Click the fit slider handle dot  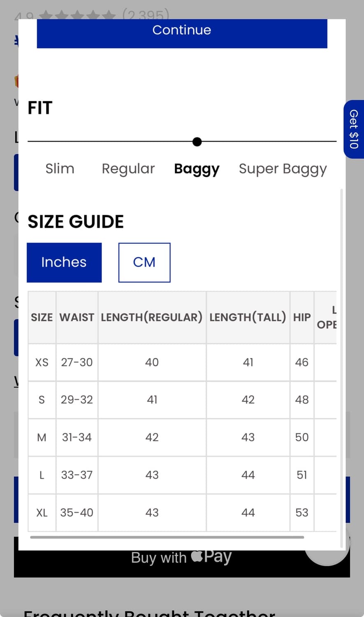tap(197, 142)
